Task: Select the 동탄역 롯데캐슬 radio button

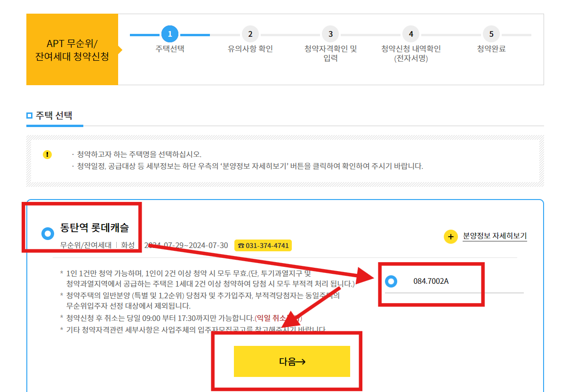Action: [48, 233]
